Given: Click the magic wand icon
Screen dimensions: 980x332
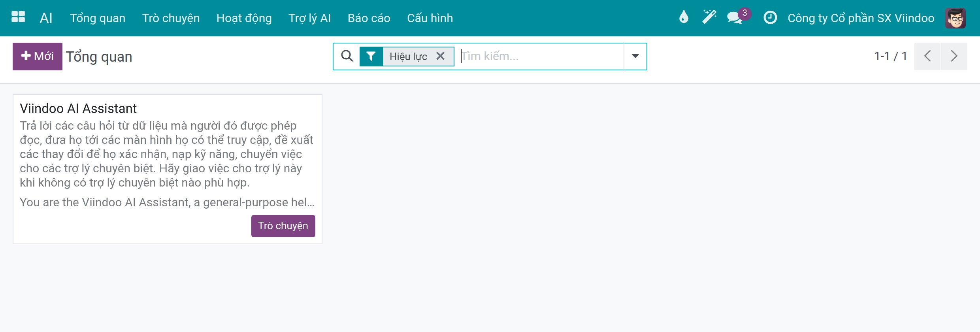Looking at the screenshot, I should pyautogui.click(x=709, y=17).
